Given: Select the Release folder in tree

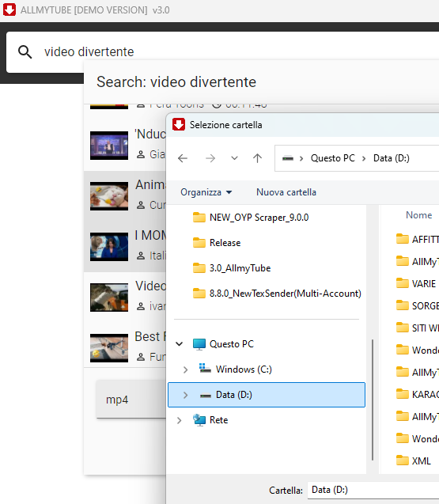Looking at the screenshot, I should (x=225, y=243).
